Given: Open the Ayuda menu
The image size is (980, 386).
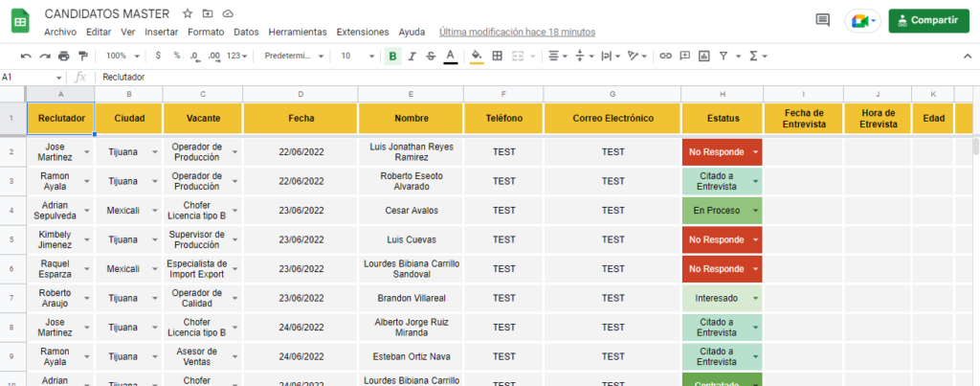Looking at the screenshot, I should (412, 32).
